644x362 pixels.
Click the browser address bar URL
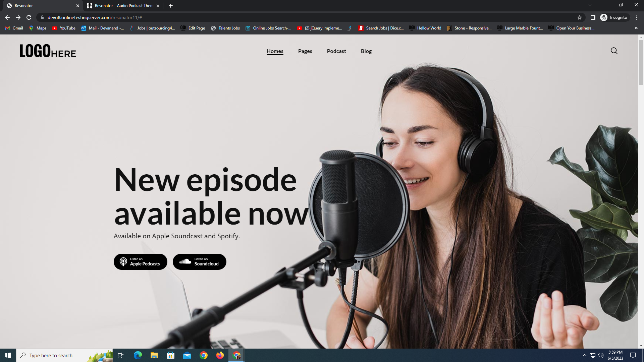pos(95,17)
